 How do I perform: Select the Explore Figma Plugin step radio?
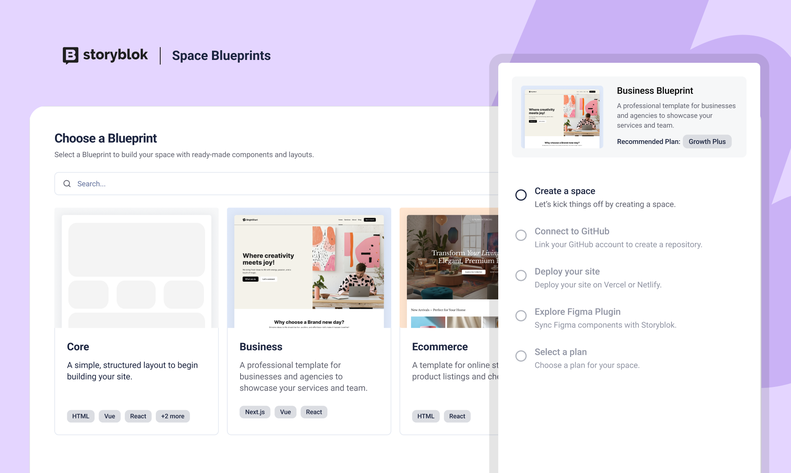click(x=521, y=316)
